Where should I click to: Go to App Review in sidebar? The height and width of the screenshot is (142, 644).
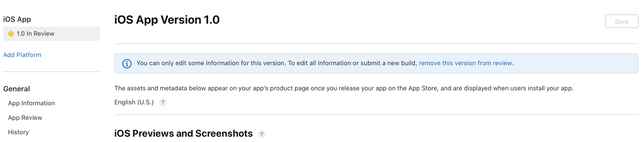coord(25,118)
